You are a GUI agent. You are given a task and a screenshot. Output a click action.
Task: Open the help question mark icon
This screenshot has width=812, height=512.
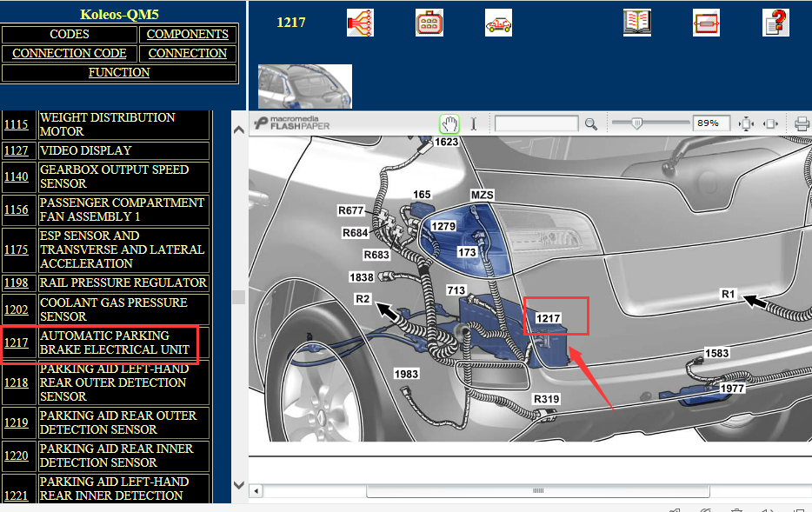click(x=775, y=23)
